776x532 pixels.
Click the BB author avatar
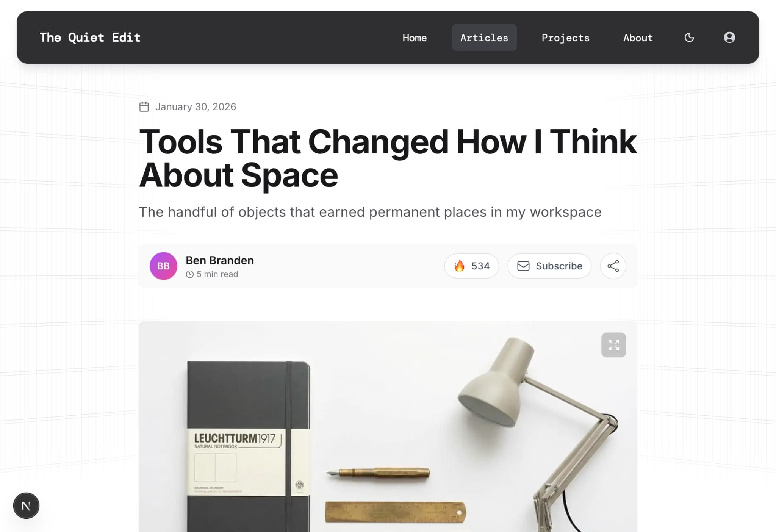pos(163,266)
